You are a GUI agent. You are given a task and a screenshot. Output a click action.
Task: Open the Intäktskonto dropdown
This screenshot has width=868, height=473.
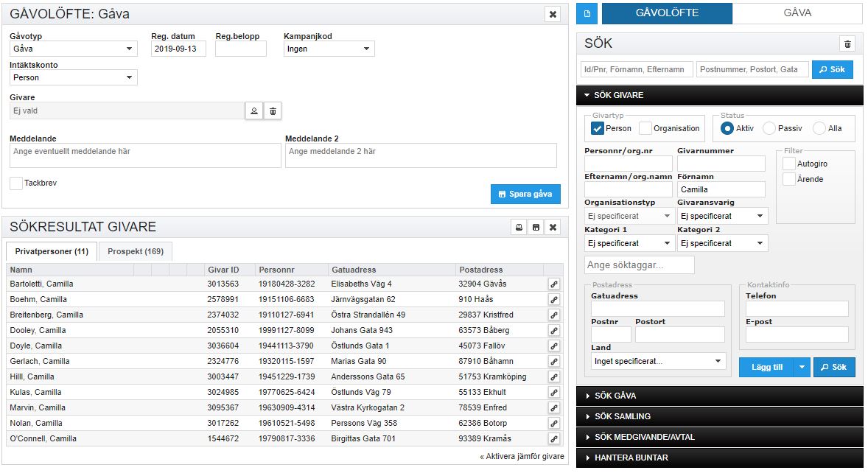click(74, 77)
